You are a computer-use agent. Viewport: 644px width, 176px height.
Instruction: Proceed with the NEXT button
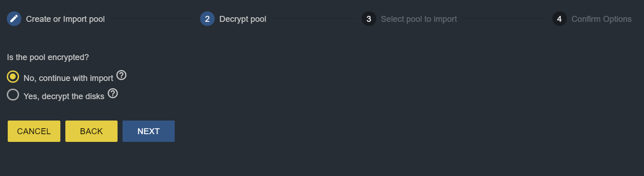pos(148,131)
